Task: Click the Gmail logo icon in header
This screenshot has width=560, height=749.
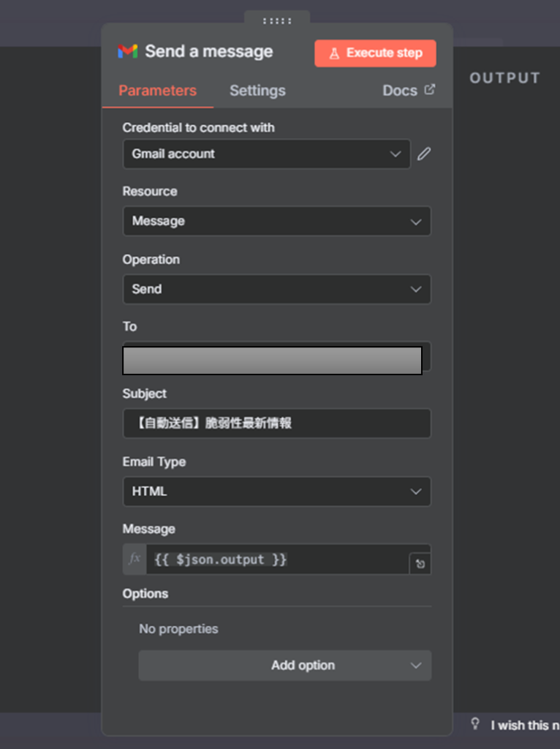Action: coord(127,52)
